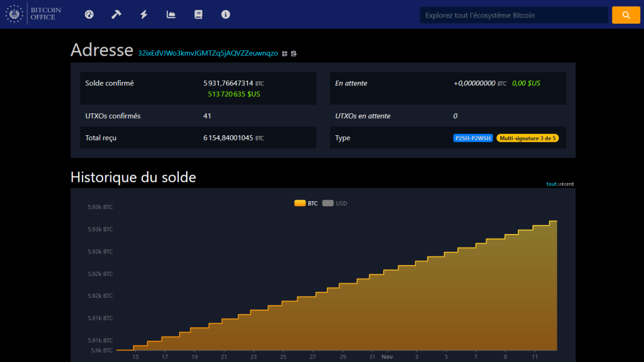Open the info circle icon
This screenshot has height=362, width=644.
[226, 15]
